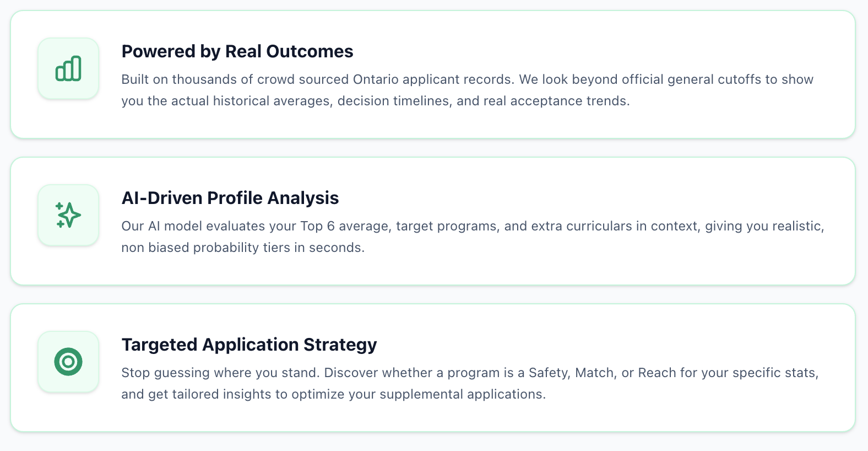Select the Targeted Application Strategy heading

[249, 345]
